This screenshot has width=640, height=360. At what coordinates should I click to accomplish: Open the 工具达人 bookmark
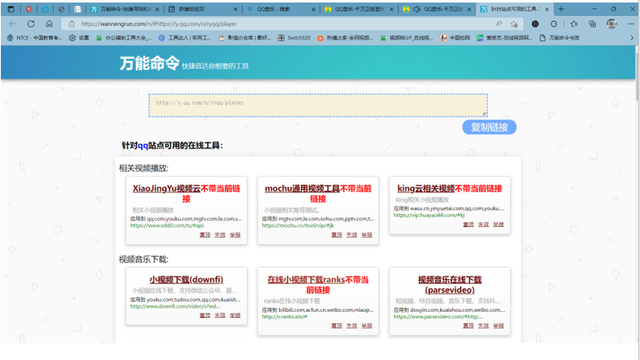[184, 38]
